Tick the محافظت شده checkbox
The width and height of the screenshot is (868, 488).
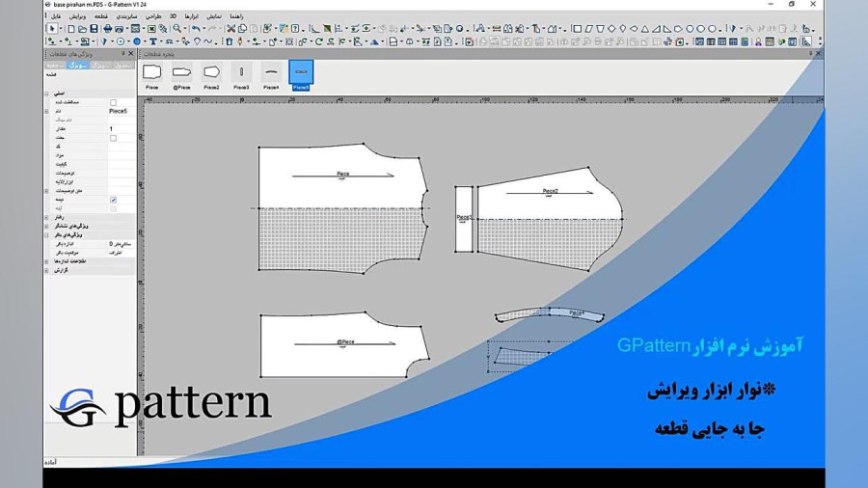[x=113, y=102]
